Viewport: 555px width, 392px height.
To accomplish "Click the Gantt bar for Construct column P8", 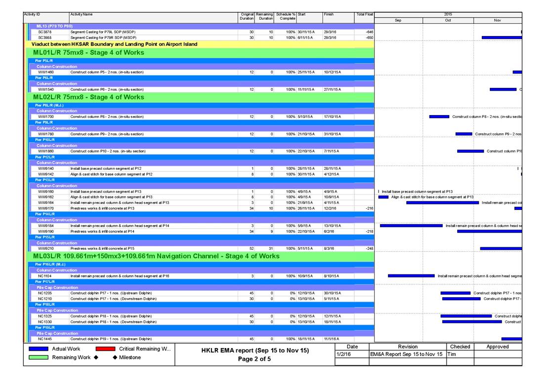I will [439, 117].
